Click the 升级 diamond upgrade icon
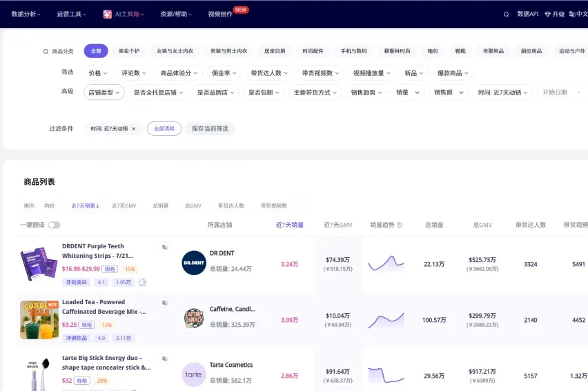The height and width of the screenshot is (391, 588). (x=547, y=14)
